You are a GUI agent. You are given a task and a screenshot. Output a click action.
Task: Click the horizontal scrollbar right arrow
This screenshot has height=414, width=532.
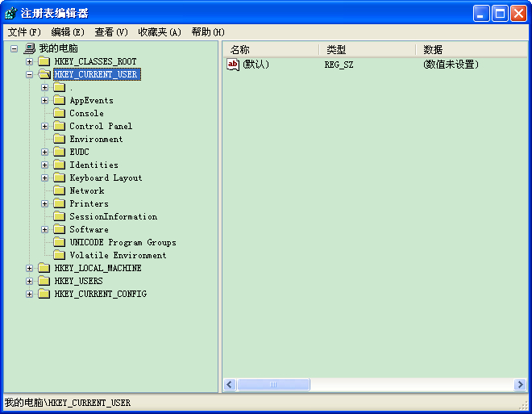click(520, 385)
